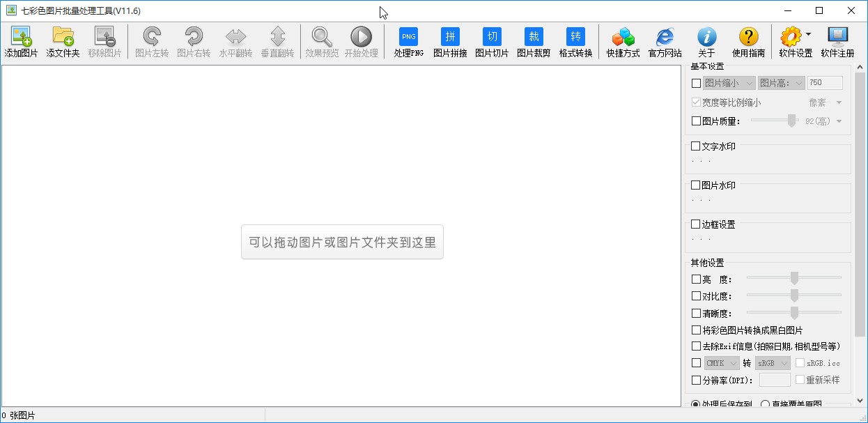Screen dimensions: 868x423
Task: Check 去除Exif信息 option
Action: pyautogui.click(x=696, y=346)
